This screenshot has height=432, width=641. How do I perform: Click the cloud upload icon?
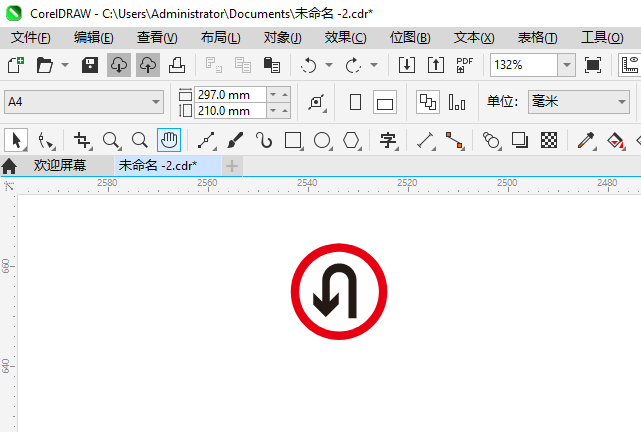(148, 65)
